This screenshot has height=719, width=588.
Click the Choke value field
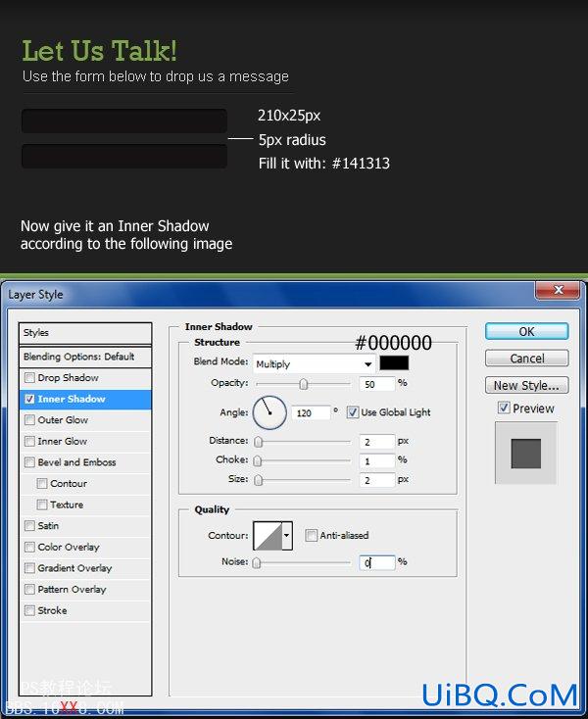[377, 460]
